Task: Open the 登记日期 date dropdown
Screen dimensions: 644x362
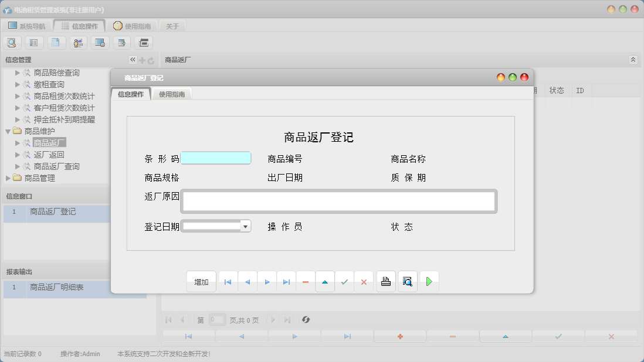Action: click(245, 226)
